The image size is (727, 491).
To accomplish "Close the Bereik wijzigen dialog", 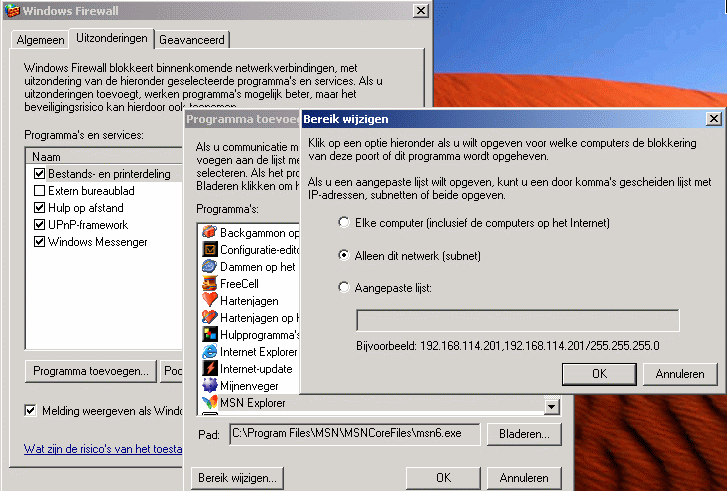I will click(714, 119).
